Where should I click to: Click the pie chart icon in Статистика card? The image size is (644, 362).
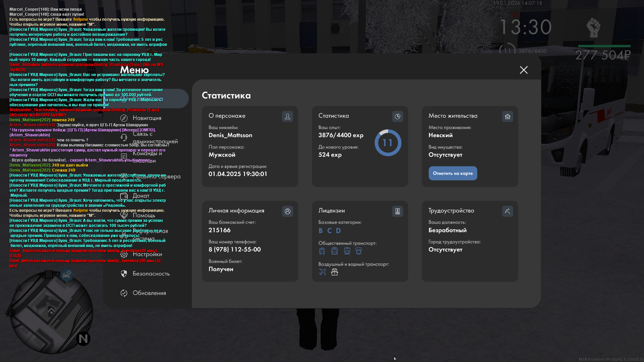[x=397, y=116]
